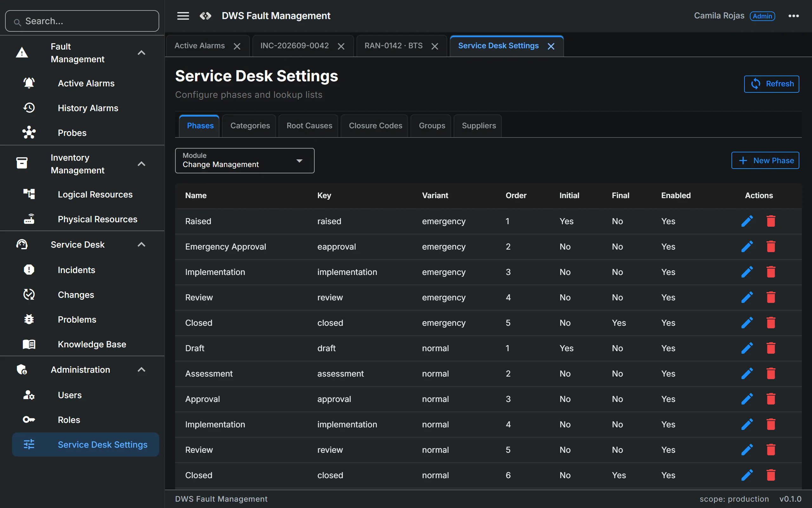The width and height of the screenshot is (812, 508).
Task: Edit the Draft phase row
Action: click(747, 348)
